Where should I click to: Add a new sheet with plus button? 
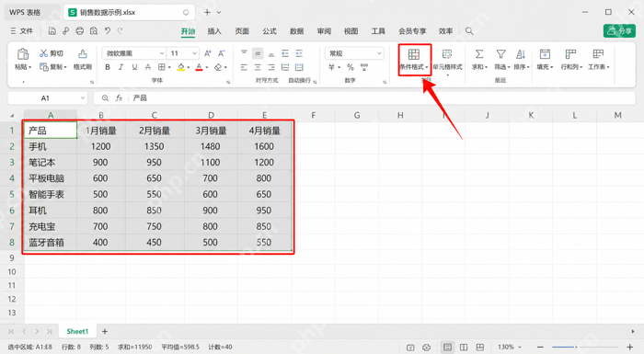105,331
